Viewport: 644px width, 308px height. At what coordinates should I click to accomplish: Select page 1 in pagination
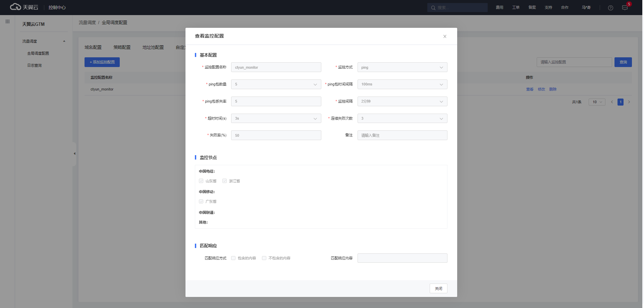(x=621, y=102)
